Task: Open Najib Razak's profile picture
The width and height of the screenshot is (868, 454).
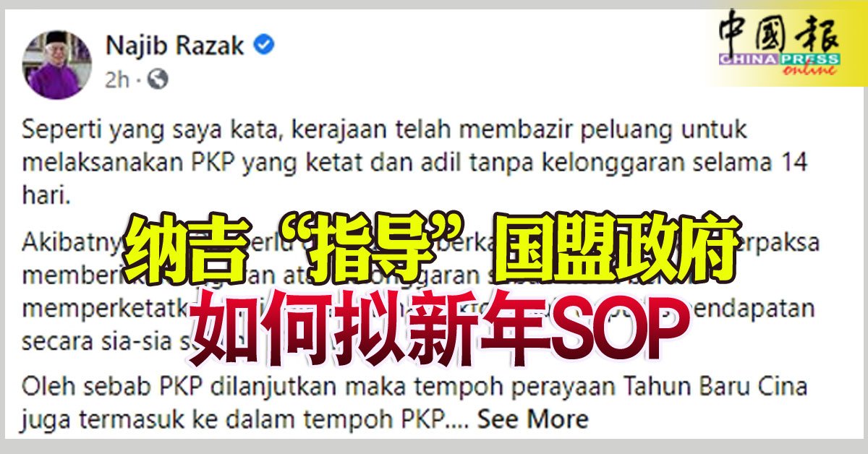Action: tap(57, 64)
